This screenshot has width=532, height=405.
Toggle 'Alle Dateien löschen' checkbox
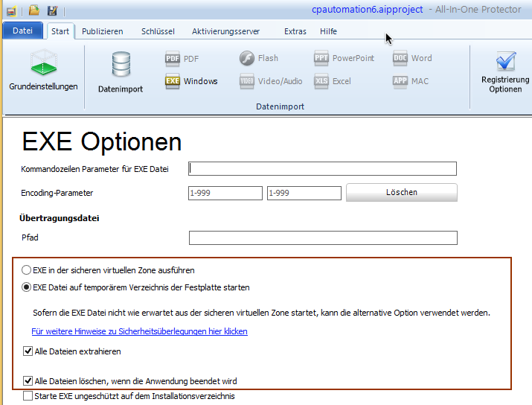[28, 381]
